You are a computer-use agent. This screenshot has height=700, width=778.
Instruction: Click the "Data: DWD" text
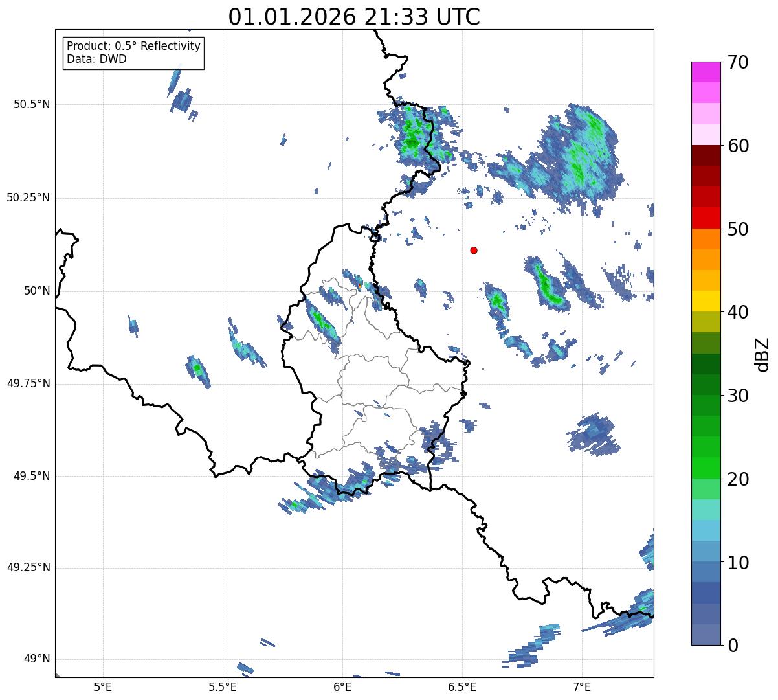click(96, 59)
